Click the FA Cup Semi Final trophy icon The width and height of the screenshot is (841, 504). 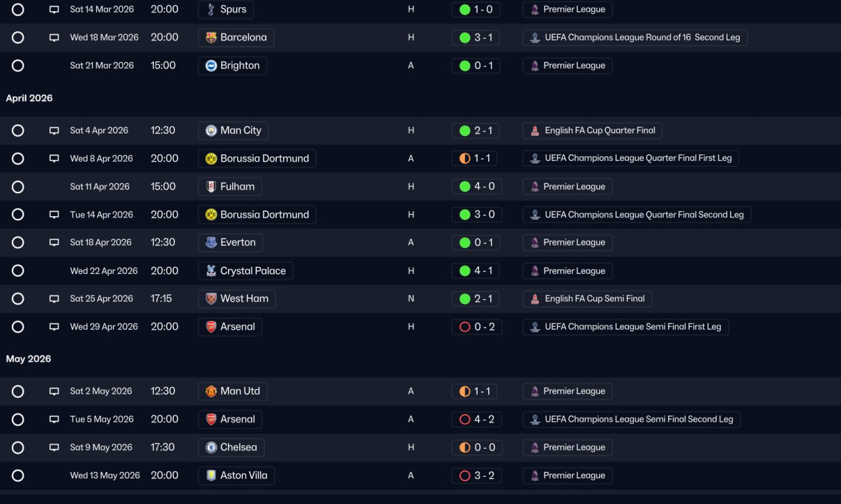click(x=535, y=299)
